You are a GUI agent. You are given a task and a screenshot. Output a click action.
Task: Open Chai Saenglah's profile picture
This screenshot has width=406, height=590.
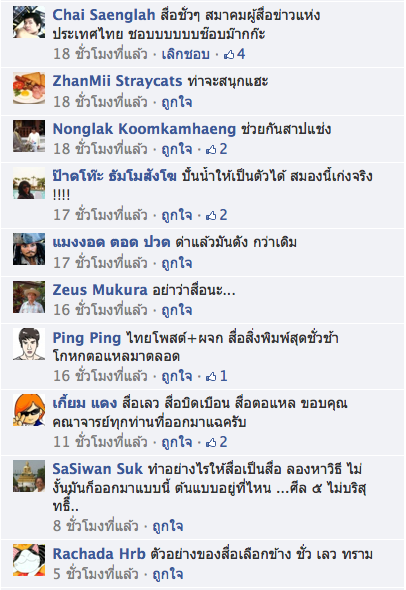[x=29, y=22]
